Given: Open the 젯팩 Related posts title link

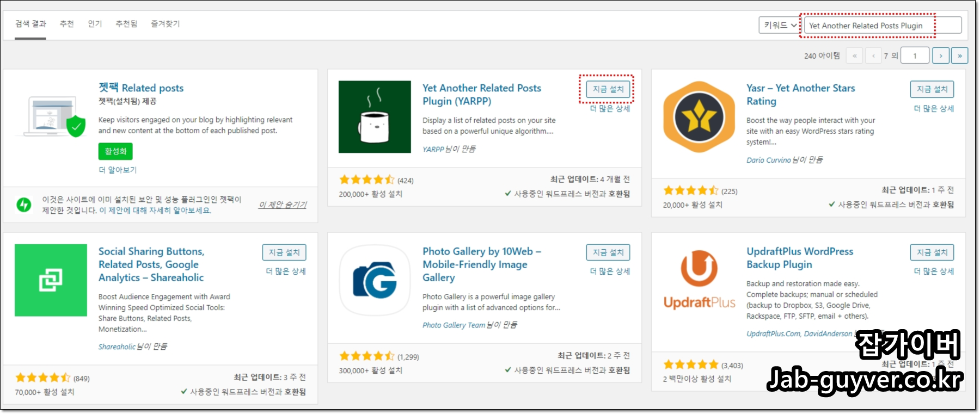Looking at the screenshot, I should (x=141, y=88).
